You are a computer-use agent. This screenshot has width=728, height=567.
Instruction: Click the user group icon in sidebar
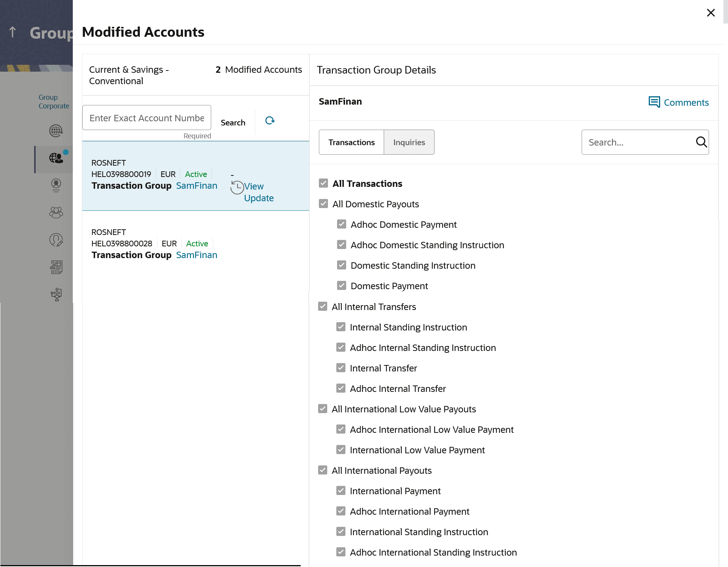pyautogui.click(x=56, y=212)
